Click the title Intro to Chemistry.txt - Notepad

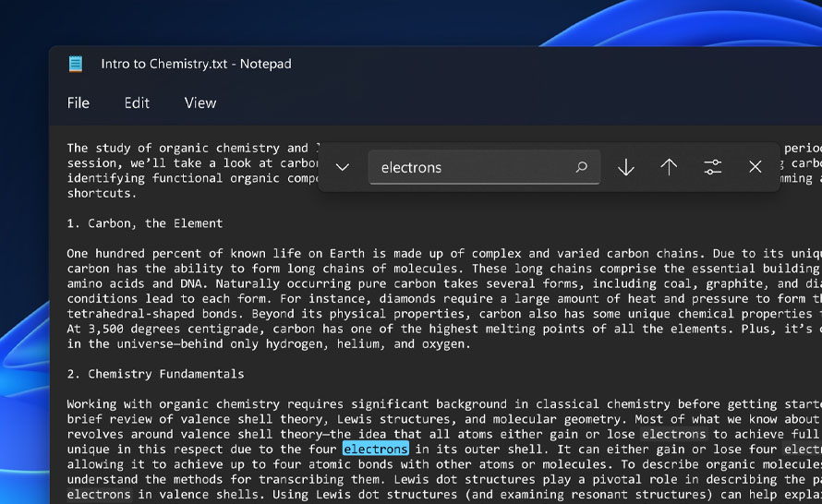[x=196, y=64]
